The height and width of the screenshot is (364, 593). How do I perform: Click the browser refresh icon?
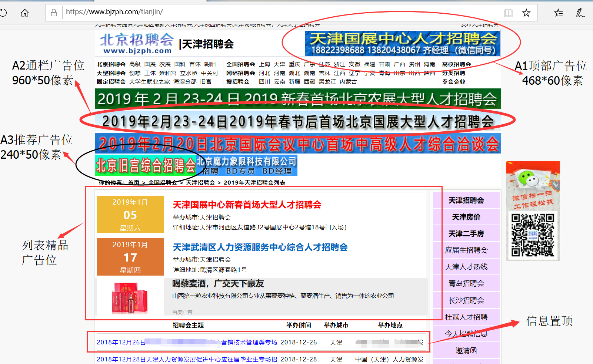[x=3, y=13]
